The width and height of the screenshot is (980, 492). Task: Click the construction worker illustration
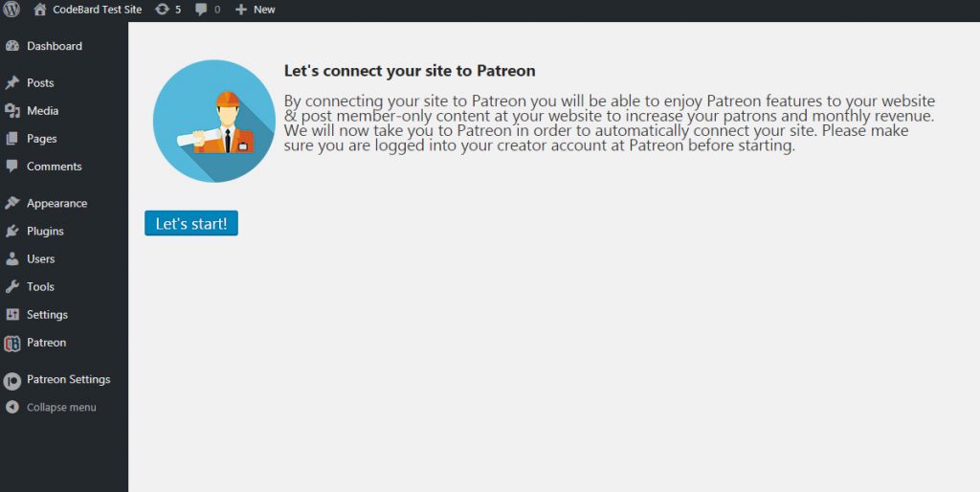coord(213,122)
